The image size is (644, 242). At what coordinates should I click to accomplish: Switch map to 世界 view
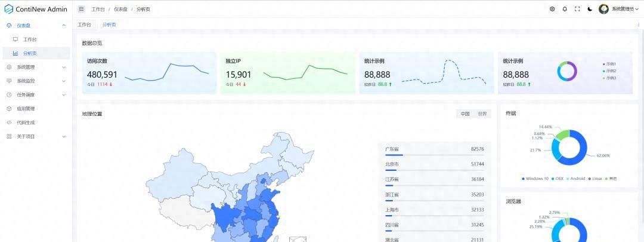tap(482, 114)
